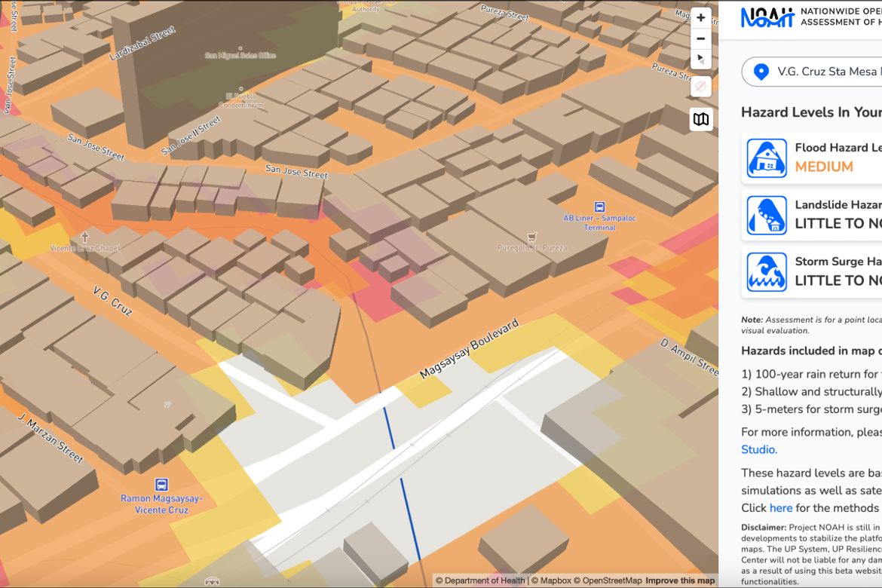Click the Puregold Jr. Pureza shop marker
The width and height of the screenshot is (882, 588).
531,237
